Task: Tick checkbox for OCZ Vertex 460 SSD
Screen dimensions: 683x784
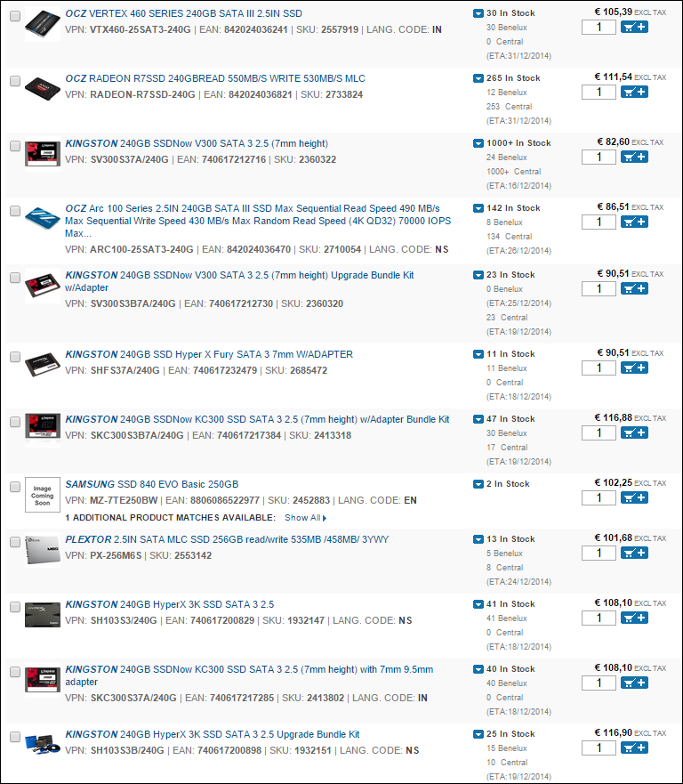Action: (15, 16)
